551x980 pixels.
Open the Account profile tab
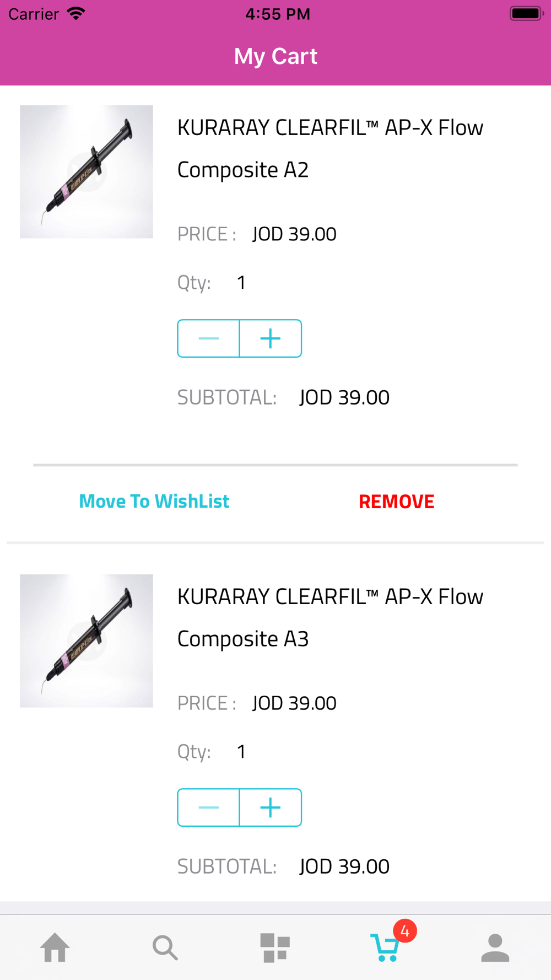coord(495,947)
